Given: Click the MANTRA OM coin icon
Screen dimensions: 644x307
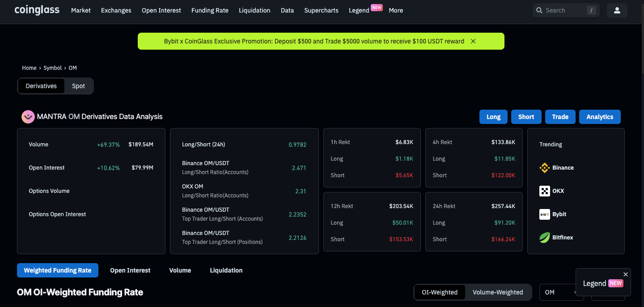Looking at the screenshot, I should click(x=28, y=117).
